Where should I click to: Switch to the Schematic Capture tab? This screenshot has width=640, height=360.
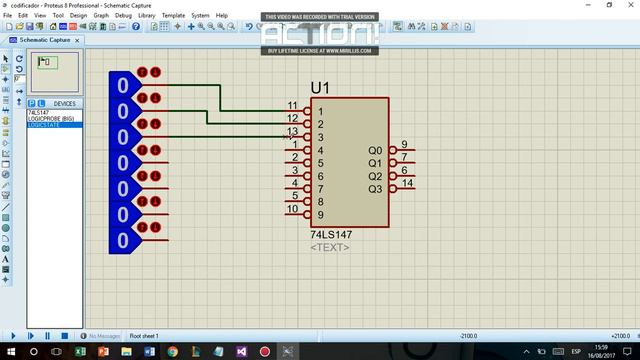(45, 40)
